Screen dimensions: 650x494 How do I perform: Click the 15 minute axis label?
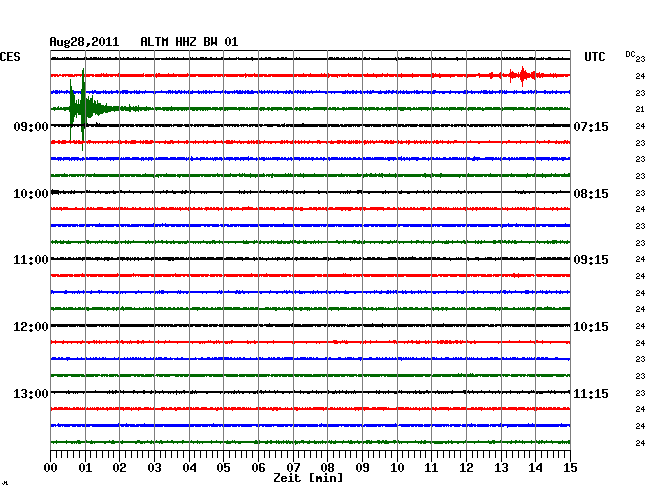click(570, 467)
